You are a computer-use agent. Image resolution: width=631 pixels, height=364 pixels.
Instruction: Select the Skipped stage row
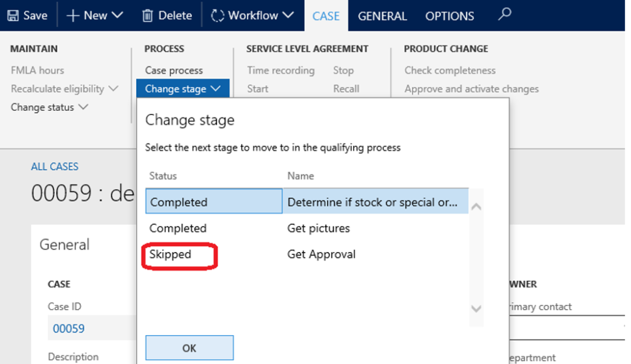point(179,254)
